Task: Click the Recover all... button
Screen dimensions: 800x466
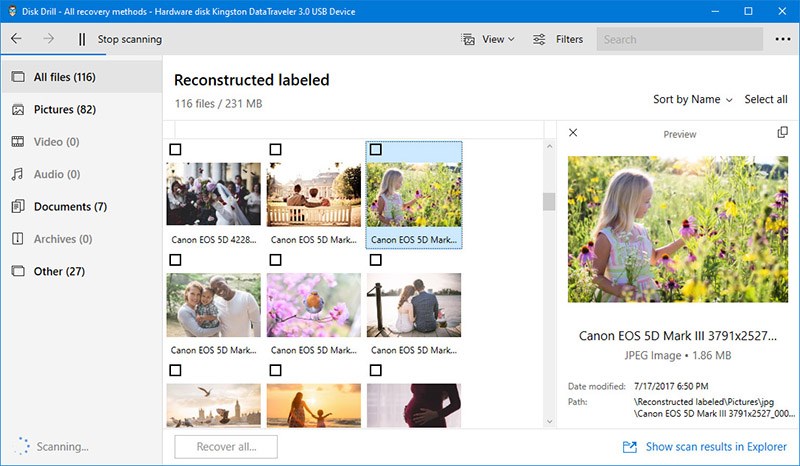Action: [226, 447]
